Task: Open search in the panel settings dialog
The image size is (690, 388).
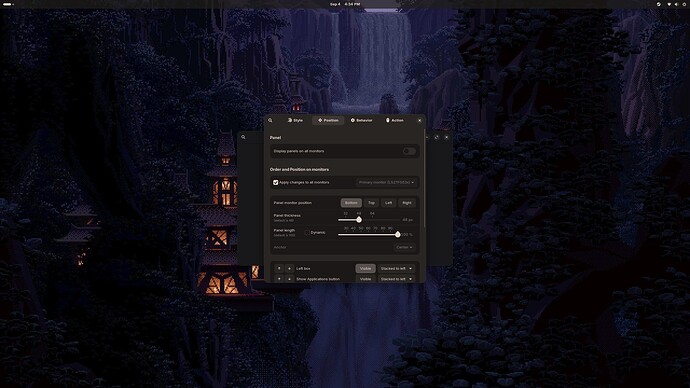Action: [x=270, y=120]
